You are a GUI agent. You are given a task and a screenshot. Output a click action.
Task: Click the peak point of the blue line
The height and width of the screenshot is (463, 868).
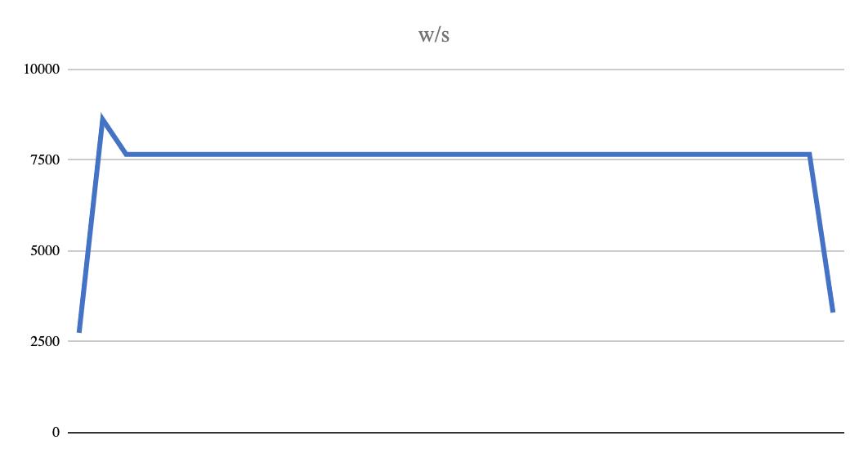pos(102,119)
